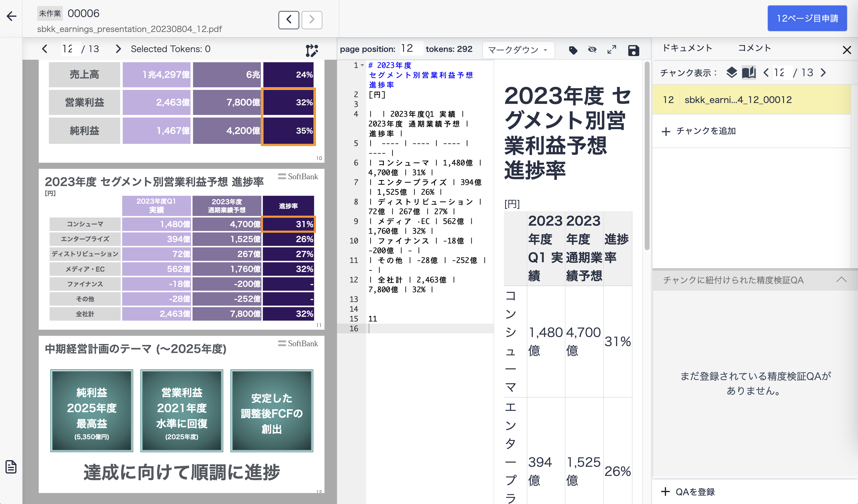
Task: Switch to the コメント tab
Action: 754,48
